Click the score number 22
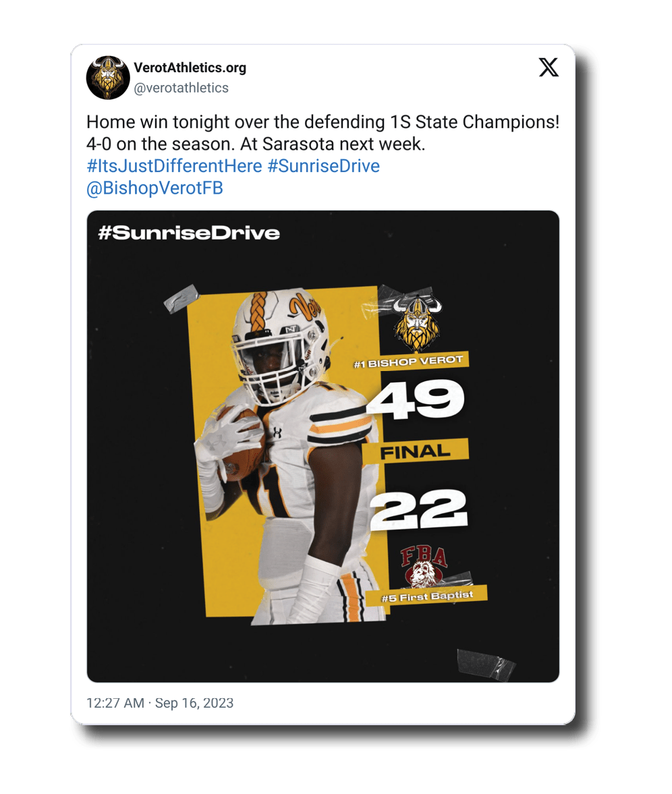Screen dimensions: 672x794 click(418, 509)
